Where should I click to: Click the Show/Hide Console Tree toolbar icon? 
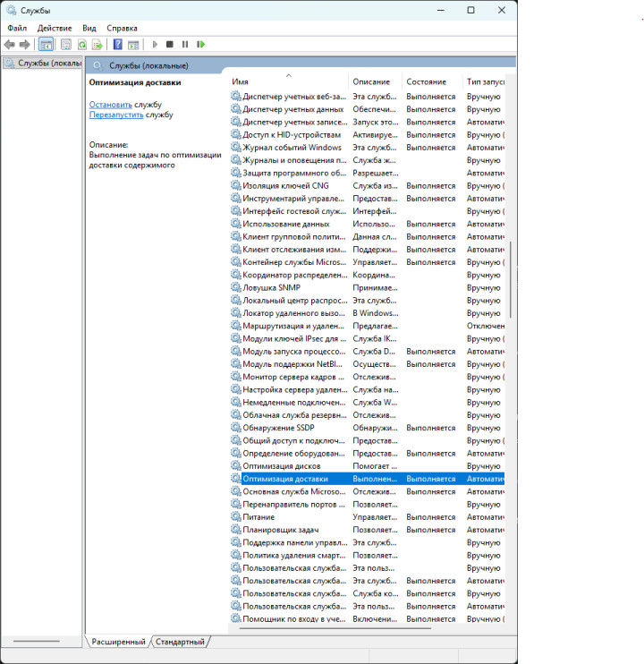[x=46, y=44]
